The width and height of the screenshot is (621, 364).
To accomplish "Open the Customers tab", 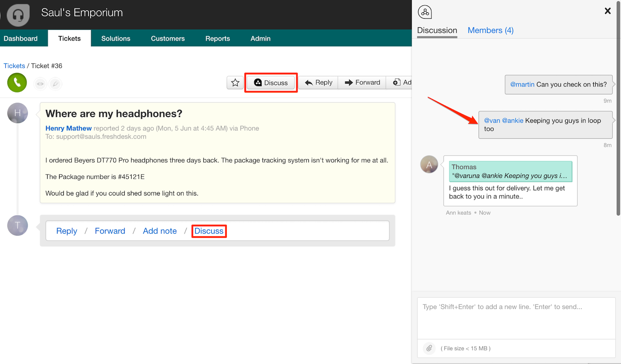I will point(168,38).
